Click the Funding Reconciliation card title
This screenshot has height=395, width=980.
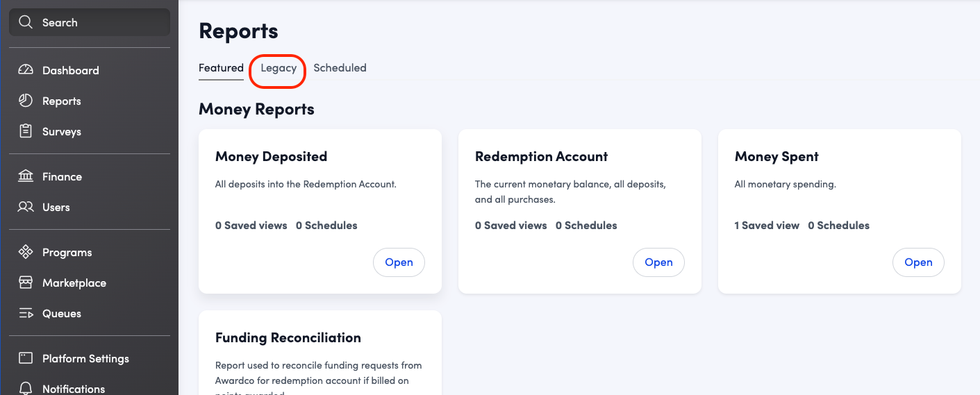click(x=288, y=338)
